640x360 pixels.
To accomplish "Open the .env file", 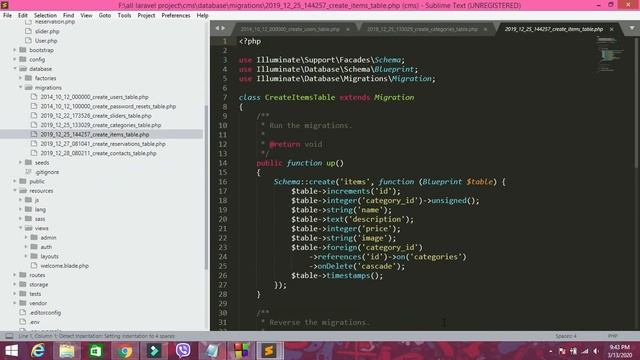I will pos(34,322).
